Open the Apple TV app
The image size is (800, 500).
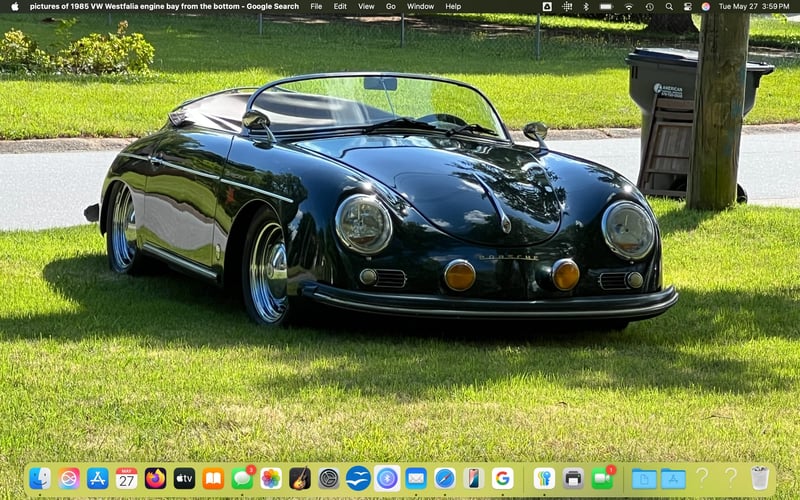(x=184, y=478)
